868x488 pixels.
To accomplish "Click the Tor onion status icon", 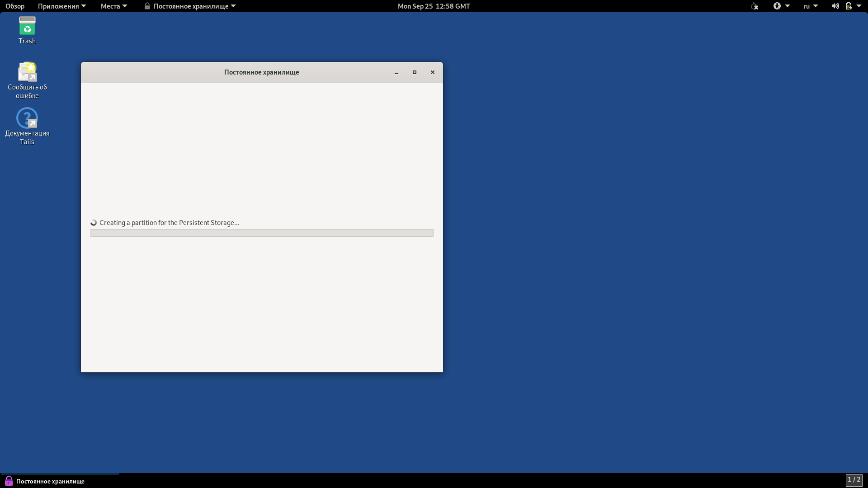I will tap(755, 6).
